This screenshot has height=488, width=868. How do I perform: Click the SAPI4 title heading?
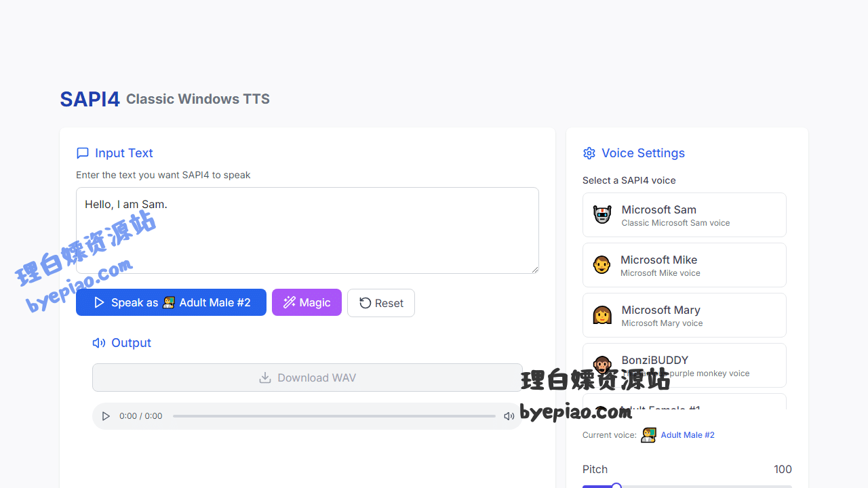pos(90,99)
